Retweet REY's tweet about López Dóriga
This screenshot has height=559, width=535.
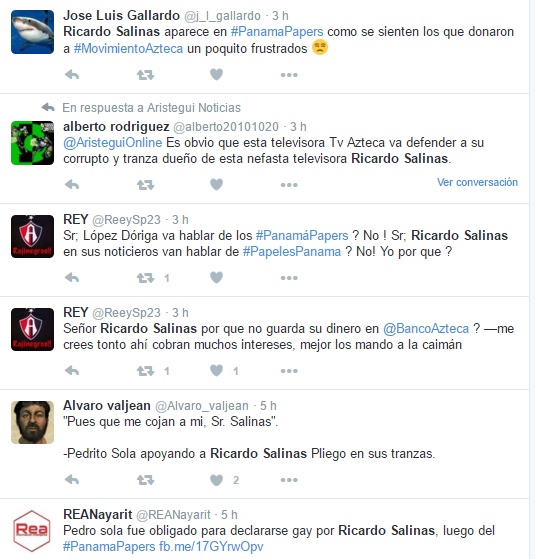point(145,278)
